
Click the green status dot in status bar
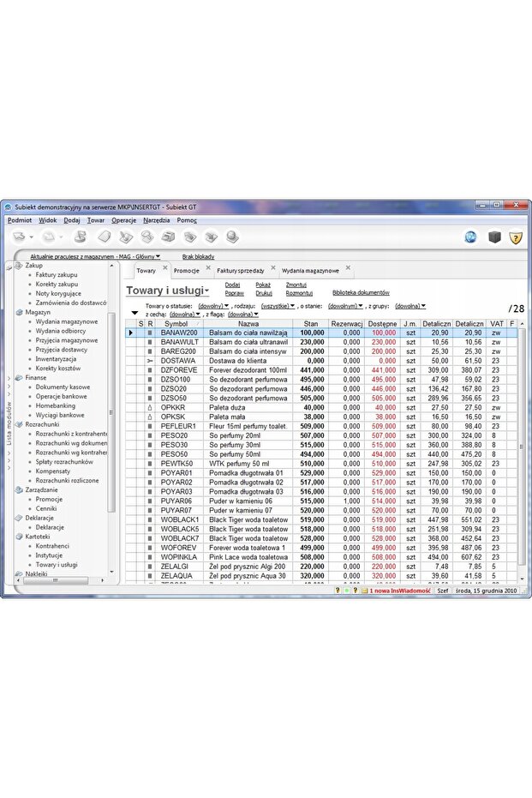[x=346, y=591]
